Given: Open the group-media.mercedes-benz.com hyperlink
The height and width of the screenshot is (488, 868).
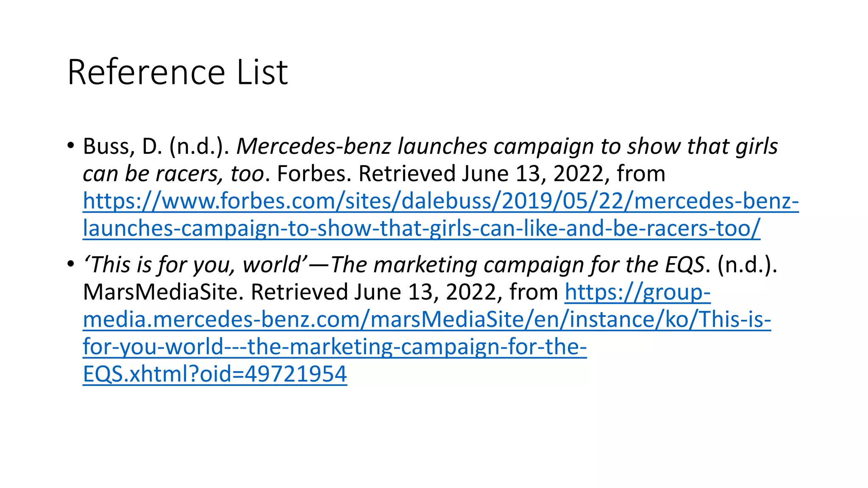Looking at the screenshot, I should pos(427,333).
